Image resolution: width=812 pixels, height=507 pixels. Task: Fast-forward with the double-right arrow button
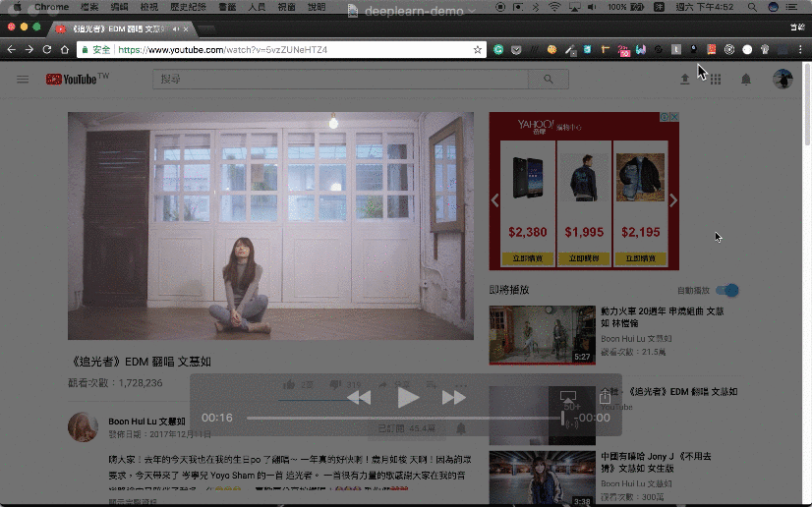pyautogui.click(x=454, y=398)
